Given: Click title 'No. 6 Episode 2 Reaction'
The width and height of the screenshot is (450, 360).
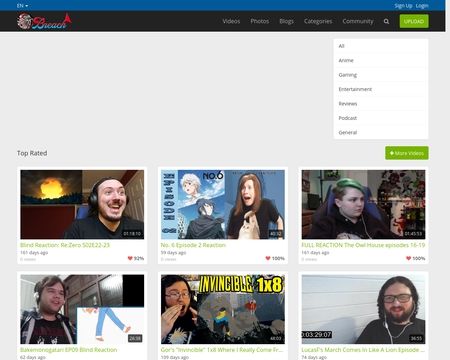Looking at the screenshot, I should point(193,245).
